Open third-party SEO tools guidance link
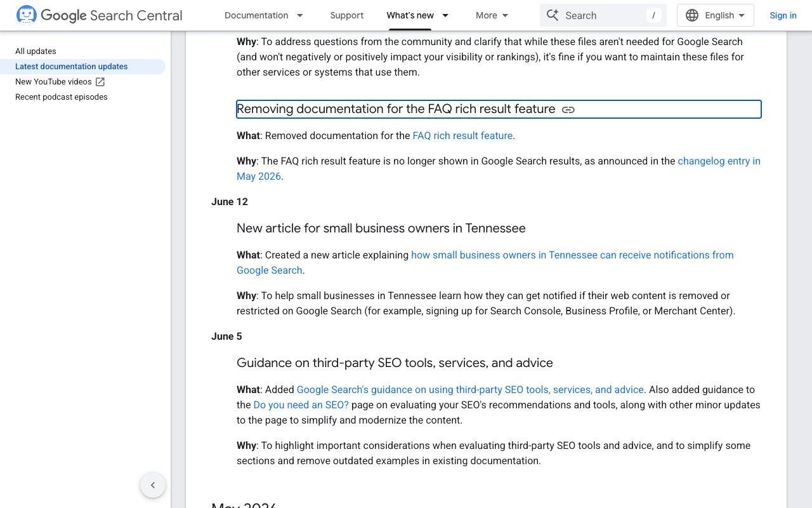This screenshot has height=508, width=812. pyautogui.click(x=470, y=390)
